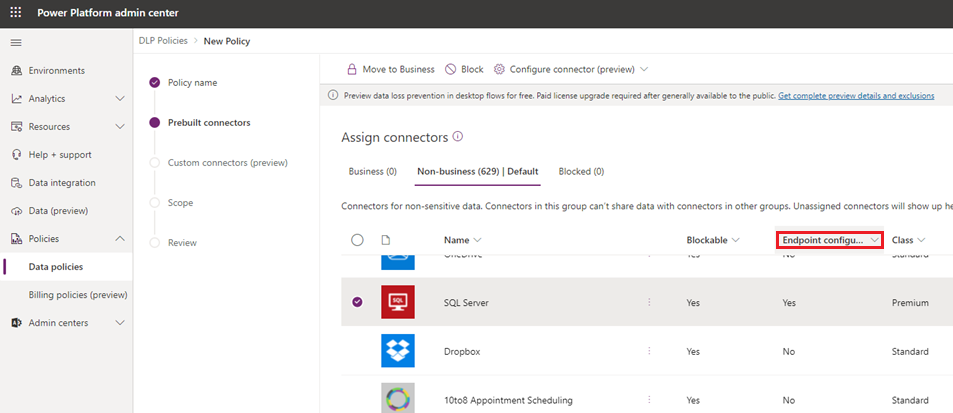Open Get complete preview details link
Viewport: 953px width, 413px height.
pyautogui.click(x=856, y=95)
